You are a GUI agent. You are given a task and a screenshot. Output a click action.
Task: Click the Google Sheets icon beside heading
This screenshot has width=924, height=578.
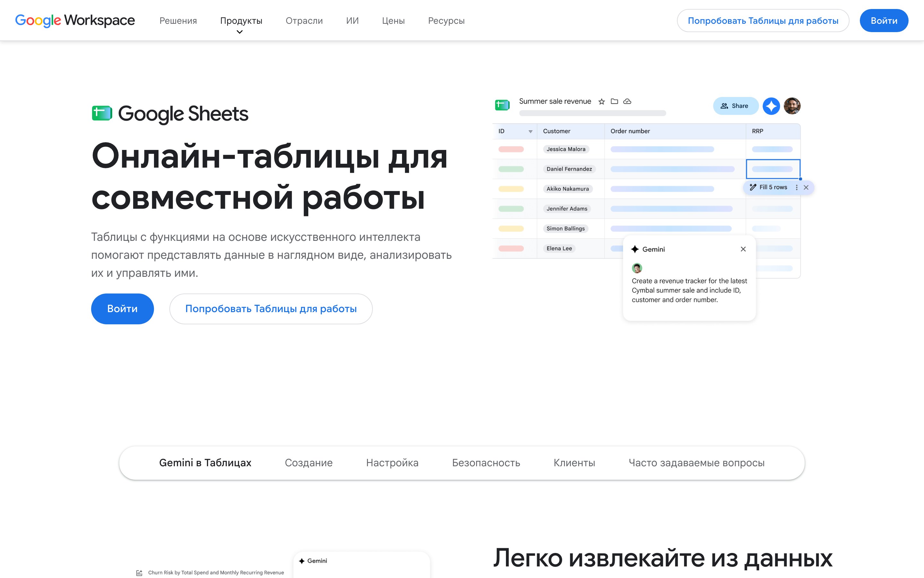point(102,113)
